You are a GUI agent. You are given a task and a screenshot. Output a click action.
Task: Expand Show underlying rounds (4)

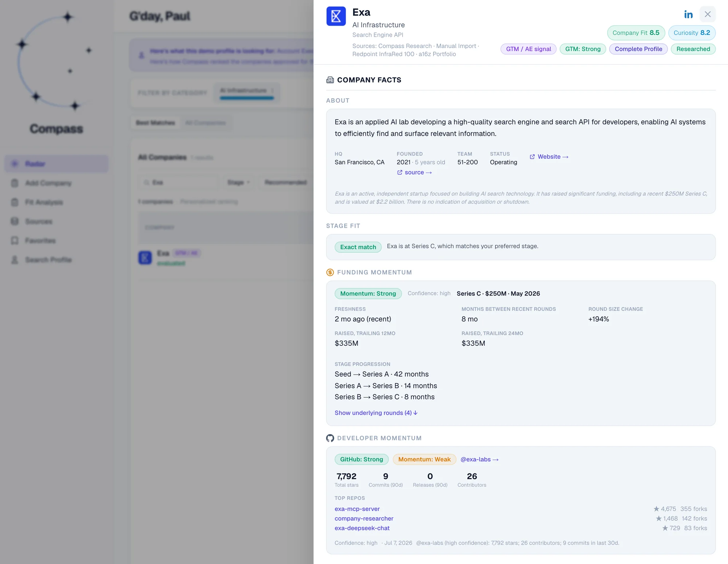click(x=376, y=413)
